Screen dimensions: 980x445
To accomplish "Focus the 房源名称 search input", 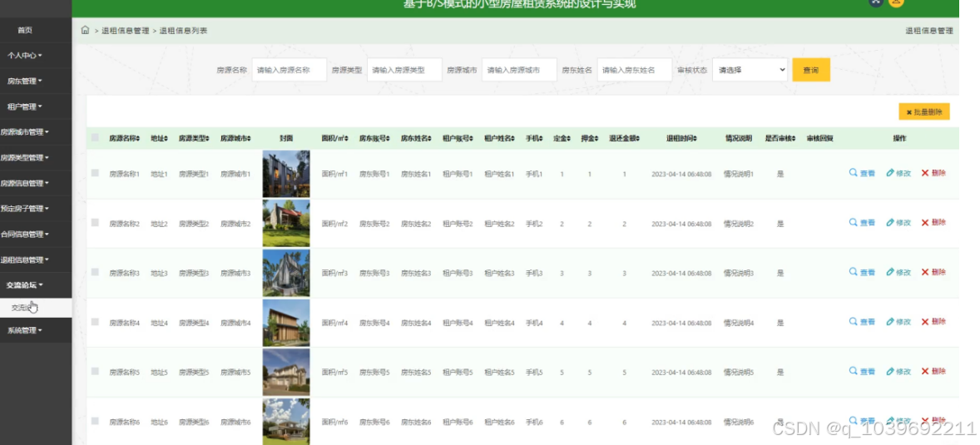I will point(290,70).
